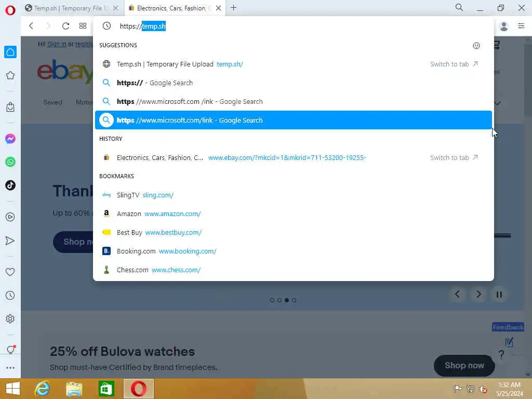The height and width of the screenshot is (399, 532).
Task: Expand the ebay category chevron dropdown
Action: [x=497, y=103]
